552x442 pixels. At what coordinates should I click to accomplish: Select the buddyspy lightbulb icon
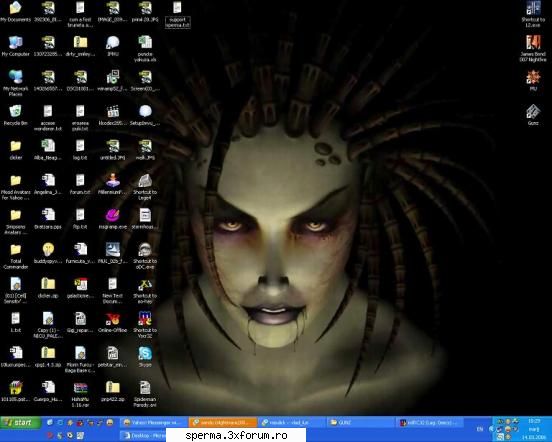point(48,253)
